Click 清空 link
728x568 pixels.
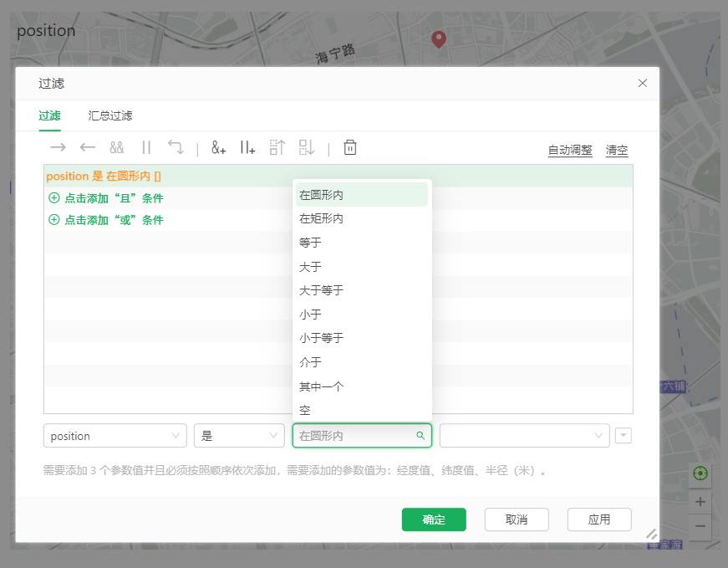(617, 150)
